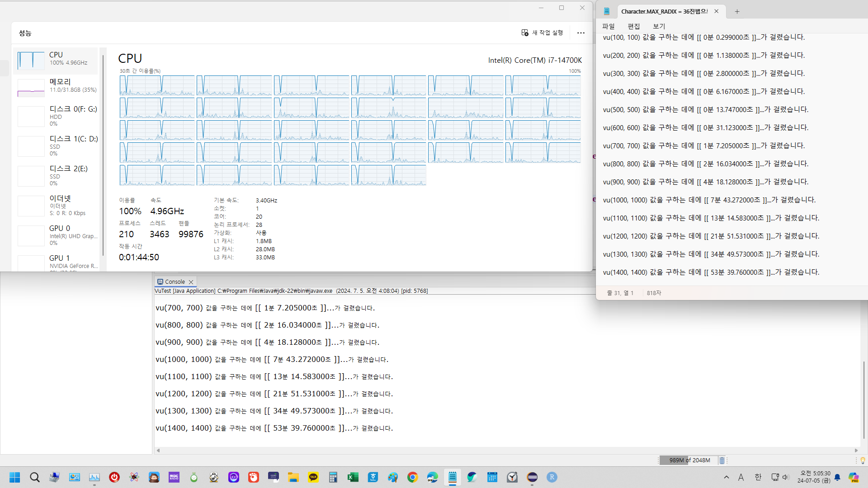Viewport: 868px width, 488px height.
Task: Close the Character.MAX_RADIX Notepad tab
Action: [x=717, y=11]
